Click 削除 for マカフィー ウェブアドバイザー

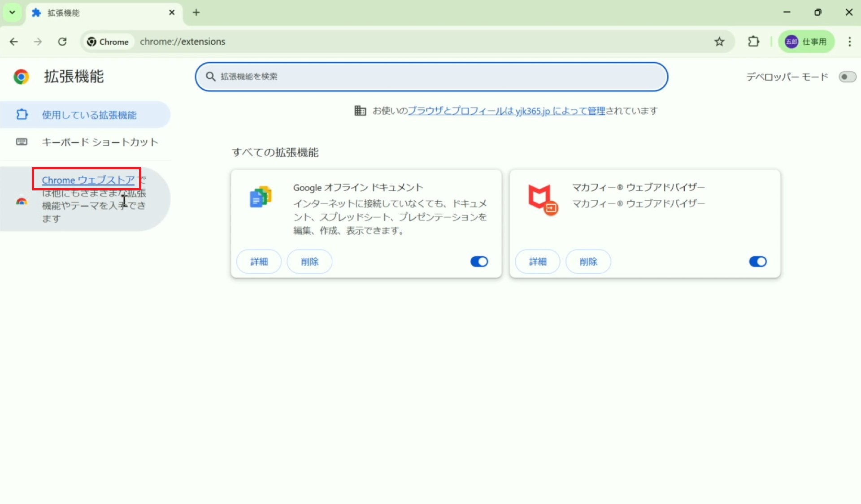[x=588, y=262]
